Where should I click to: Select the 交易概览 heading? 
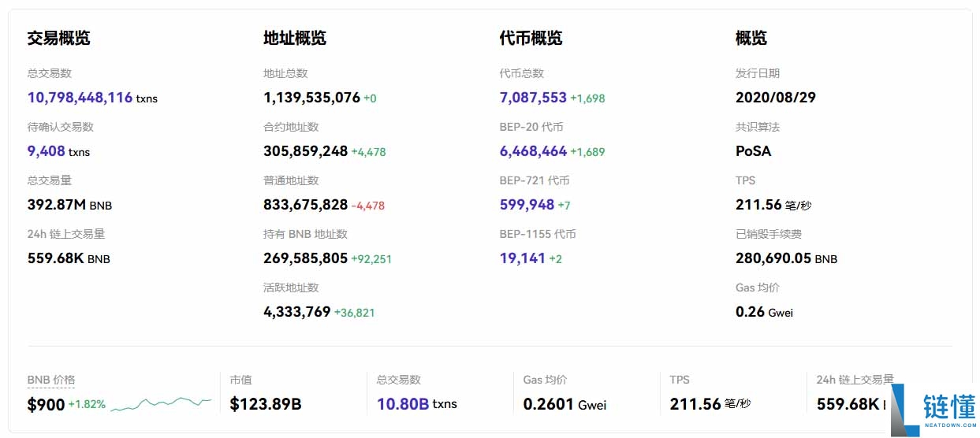click(58, 38)
